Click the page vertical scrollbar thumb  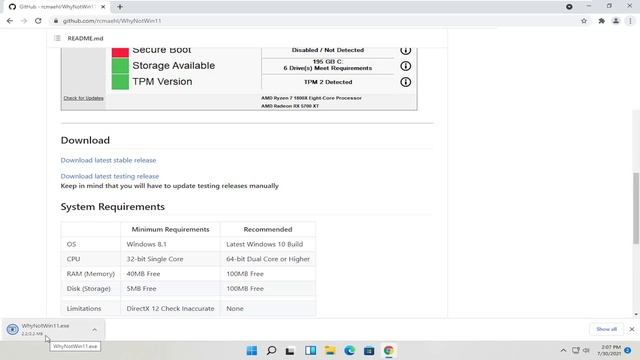pyautogui.click(x=636, y=208)
